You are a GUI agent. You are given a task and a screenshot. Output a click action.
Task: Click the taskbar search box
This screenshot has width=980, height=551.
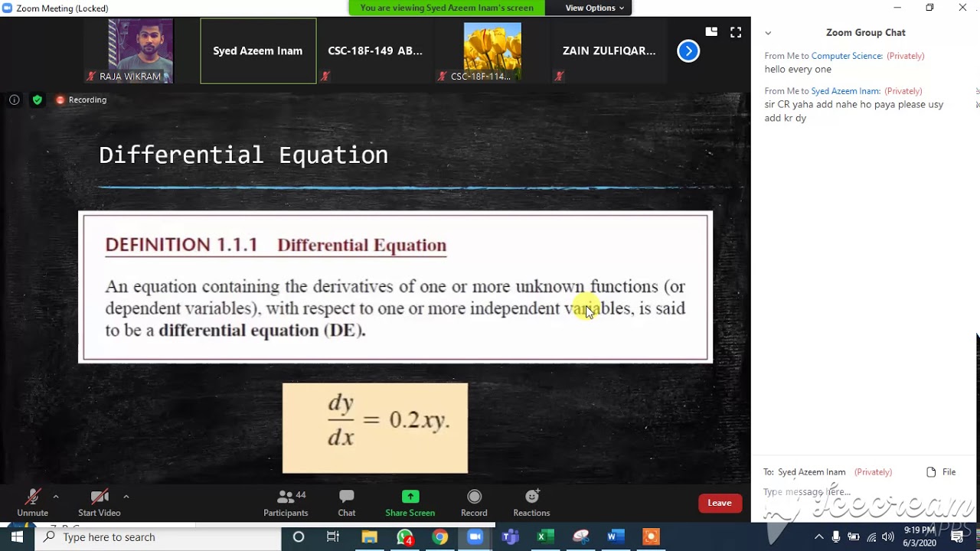[158, 537]
